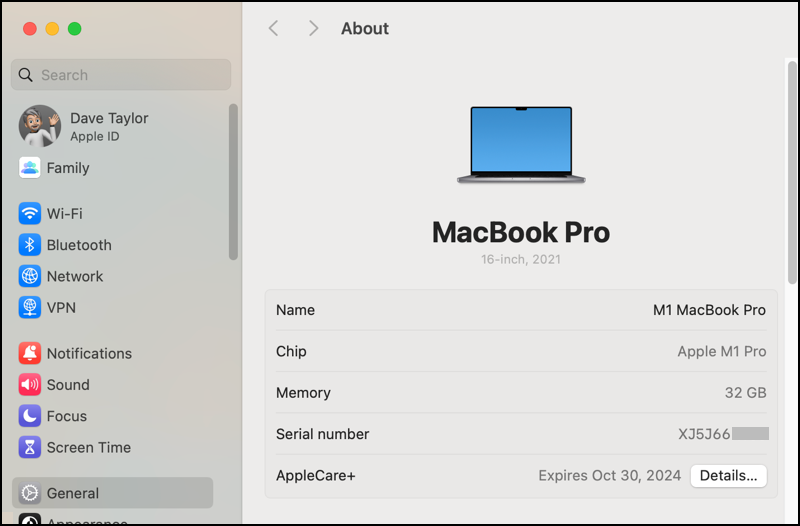Select the Bluetooth label in the sidebar

(x=79, y=245)
